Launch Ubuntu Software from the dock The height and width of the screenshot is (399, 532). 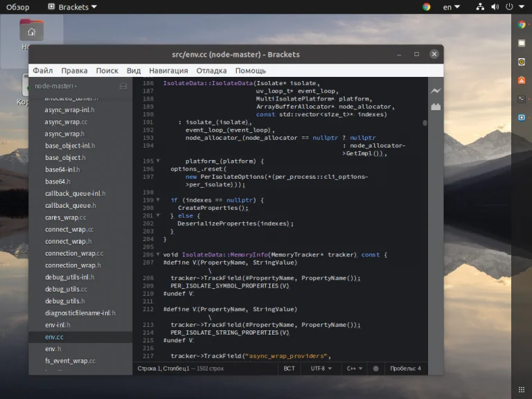click(522, 80)
